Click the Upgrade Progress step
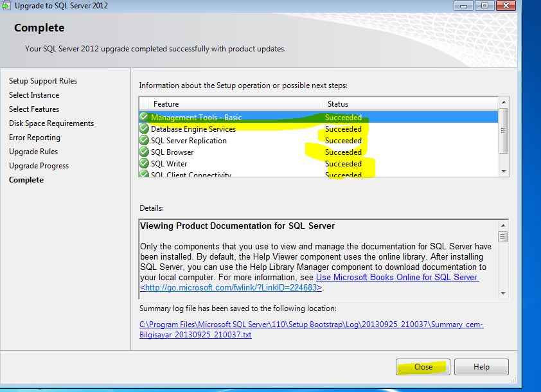Viewport: 541px width, 392px height. 39,166
